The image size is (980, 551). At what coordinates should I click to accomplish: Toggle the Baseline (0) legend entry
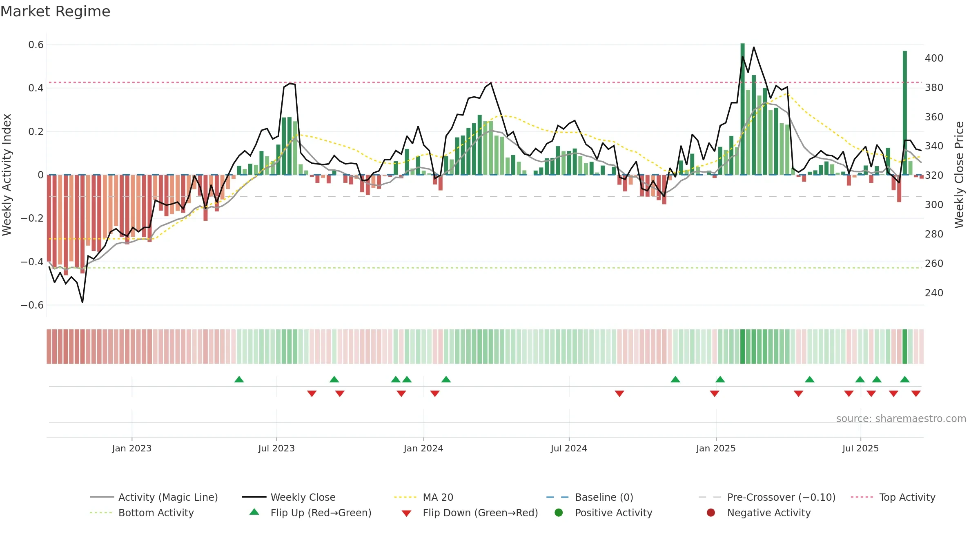click(x=590, y=497)
